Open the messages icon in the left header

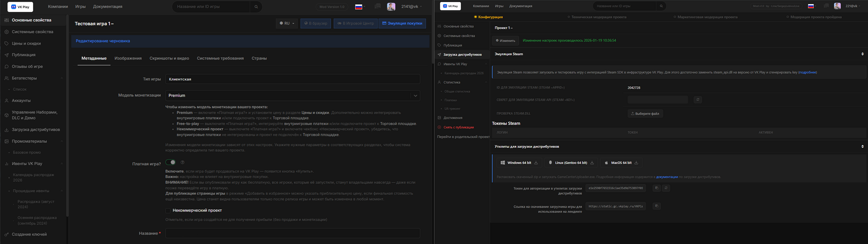click(377, 6)
